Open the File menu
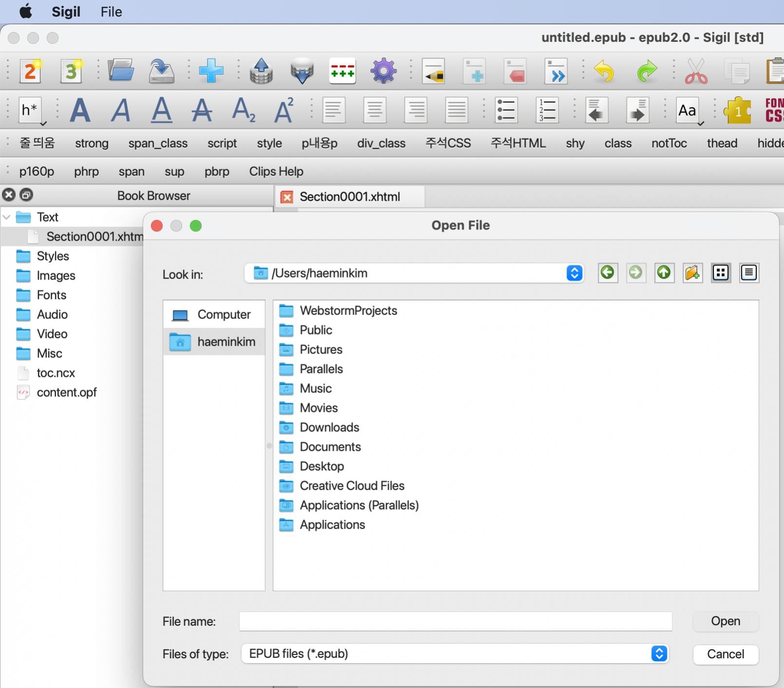Viewport: 784px width, 688px height. point(111,12)
